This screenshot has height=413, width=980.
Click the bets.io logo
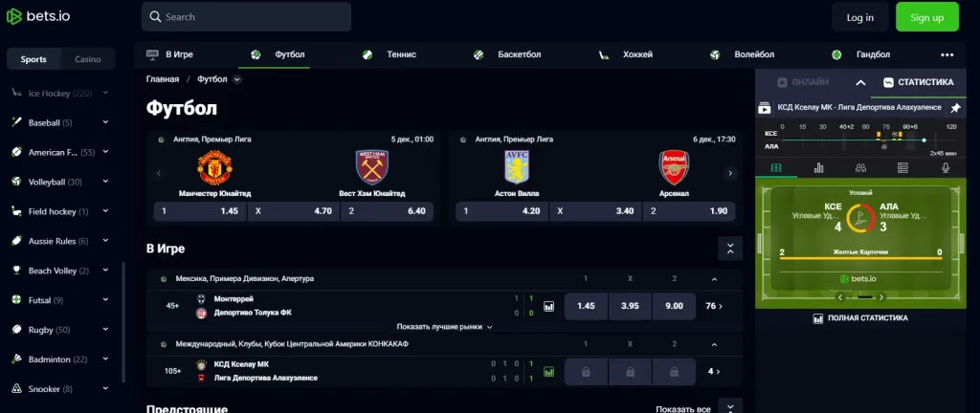pyautogui.click(x=37, y=17)
